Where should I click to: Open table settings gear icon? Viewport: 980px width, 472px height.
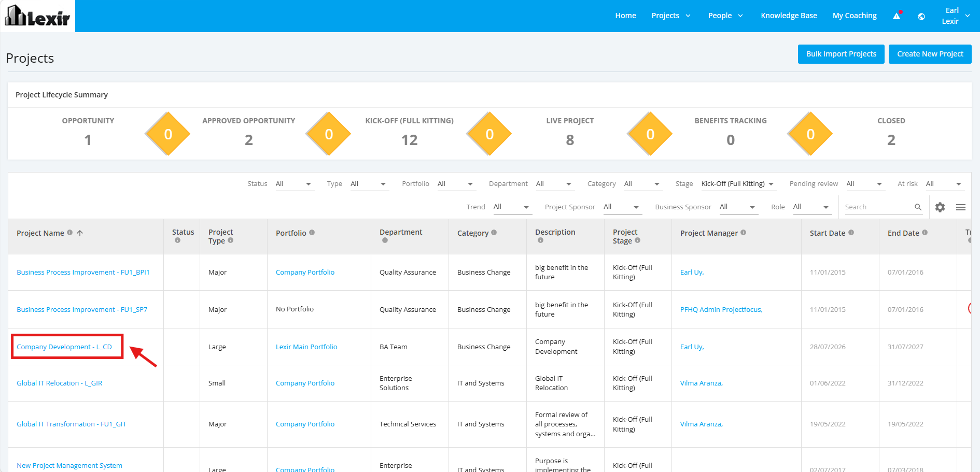(940, 207)
